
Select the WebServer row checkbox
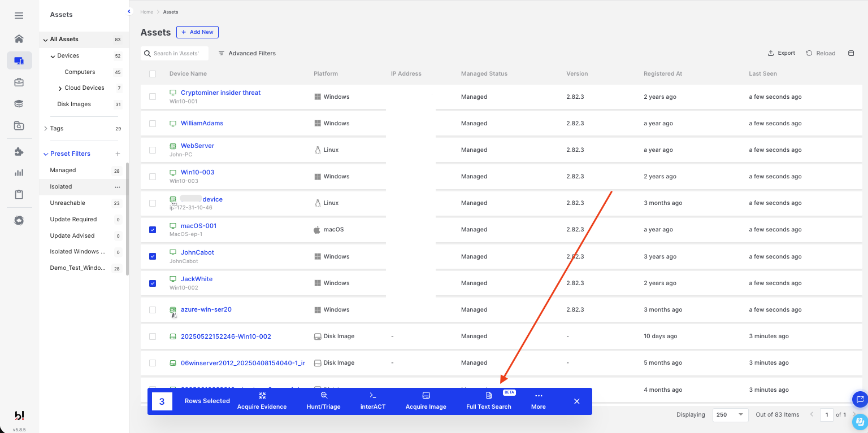tap(153, 150)
